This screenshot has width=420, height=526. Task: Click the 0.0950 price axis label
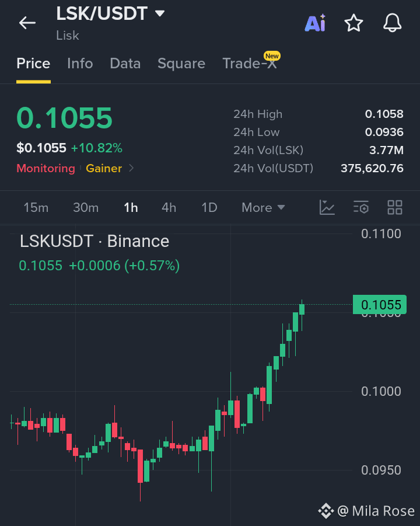point(381,470)
